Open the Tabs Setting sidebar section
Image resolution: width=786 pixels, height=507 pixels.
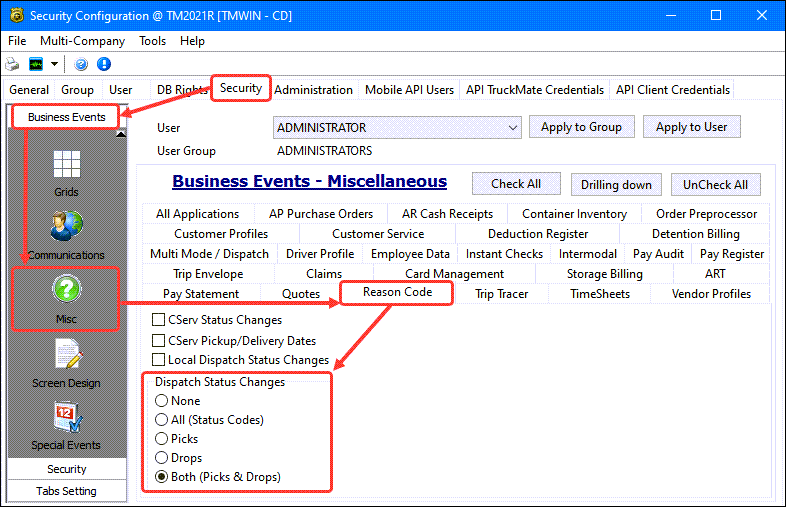(x=66, y=491)
